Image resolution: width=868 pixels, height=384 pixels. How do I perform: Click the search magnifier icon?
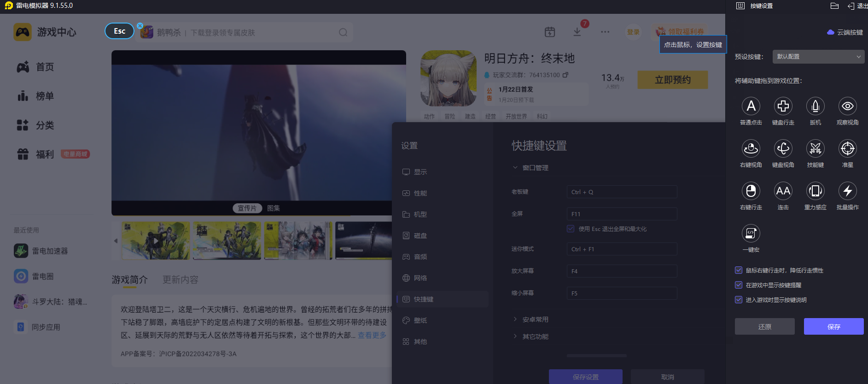click(x=343, y=32)
